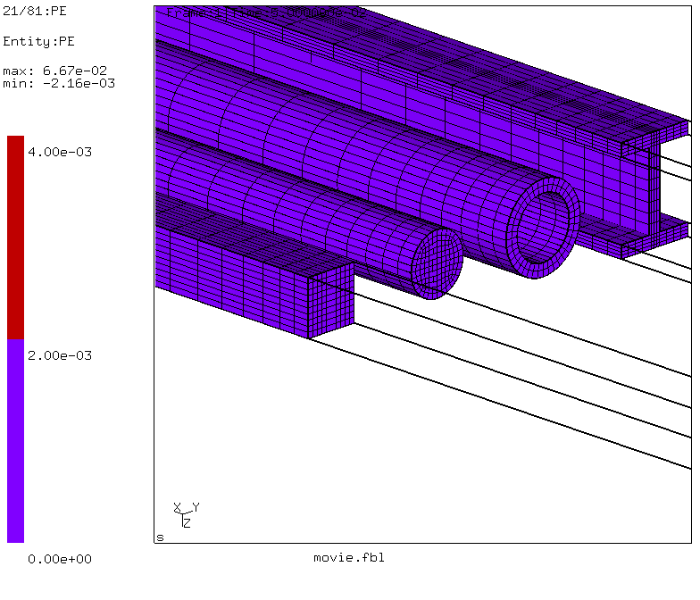Click the 'min: -2.16e-03' value
The image size is (700, 600).
[x=59, y=84]
